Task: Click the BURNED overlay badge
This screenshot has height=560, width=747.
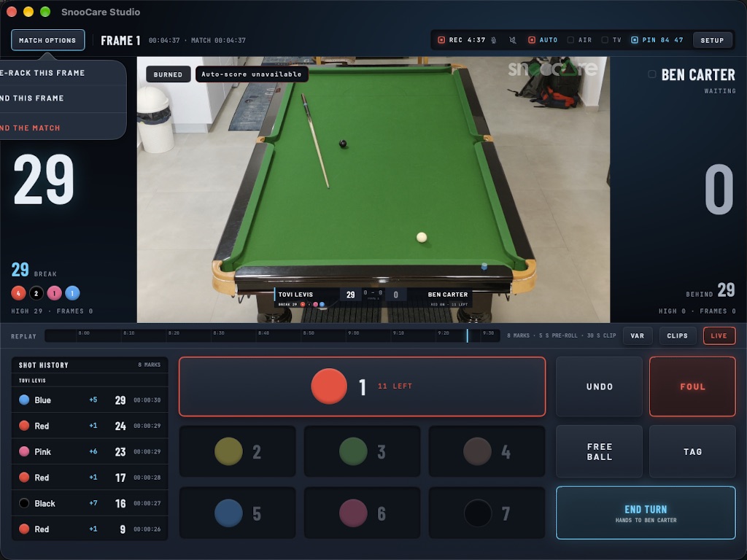Action: click(168, 74)
